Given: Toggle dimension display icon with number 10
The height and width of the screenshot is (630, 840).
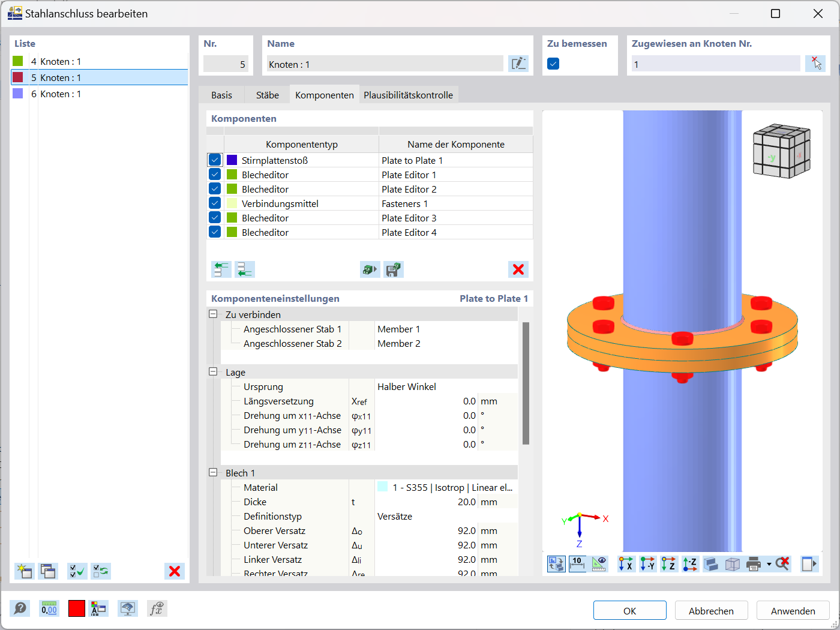Looking at the screenshot, I should [577, 564].
